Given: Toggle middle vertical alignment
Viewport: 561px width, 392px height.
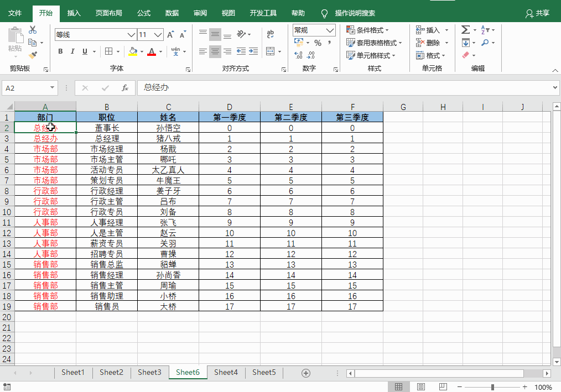Looking at the screenshot, I should coord(215,34).
